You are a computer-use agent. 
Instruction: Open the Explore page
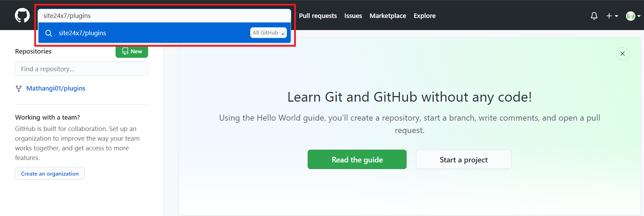(424, 16)
